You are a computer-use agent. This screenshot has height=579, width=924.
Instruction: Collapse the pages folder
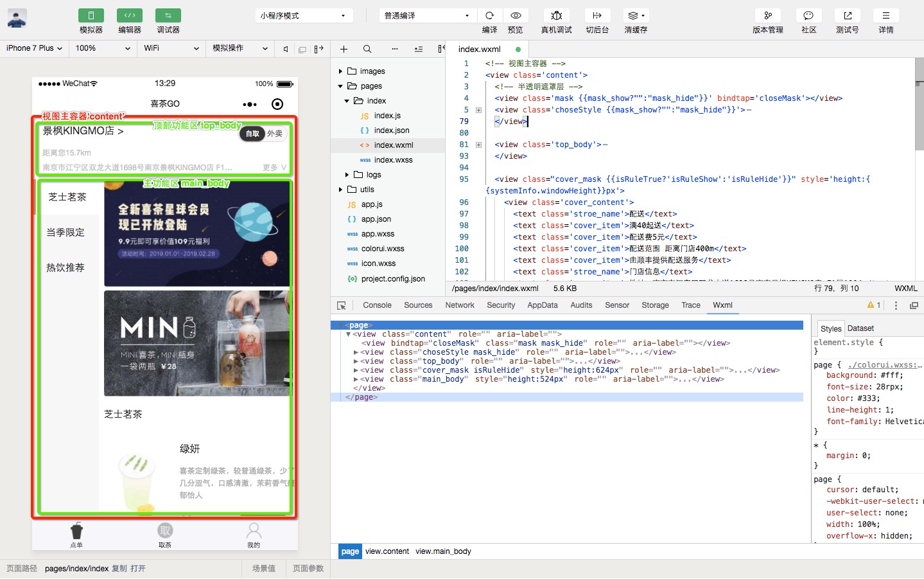[x=340, y=86]
